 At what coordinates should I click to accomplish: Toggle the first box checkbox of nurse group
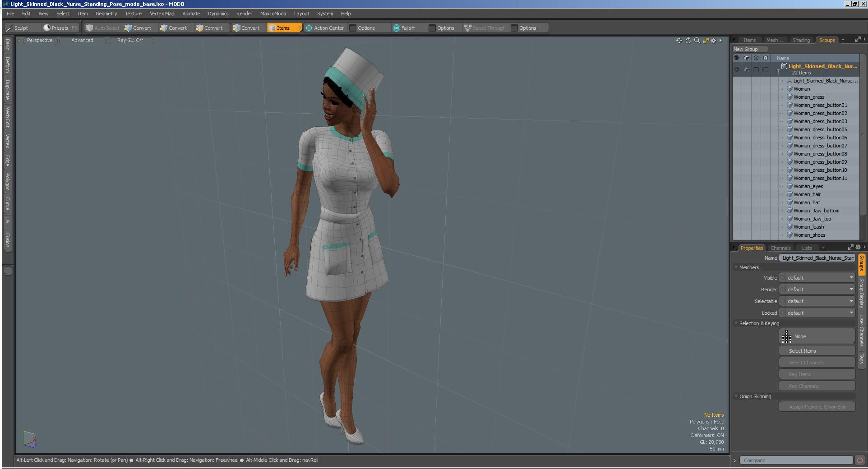pyautogui.click(x=756, y=69)
